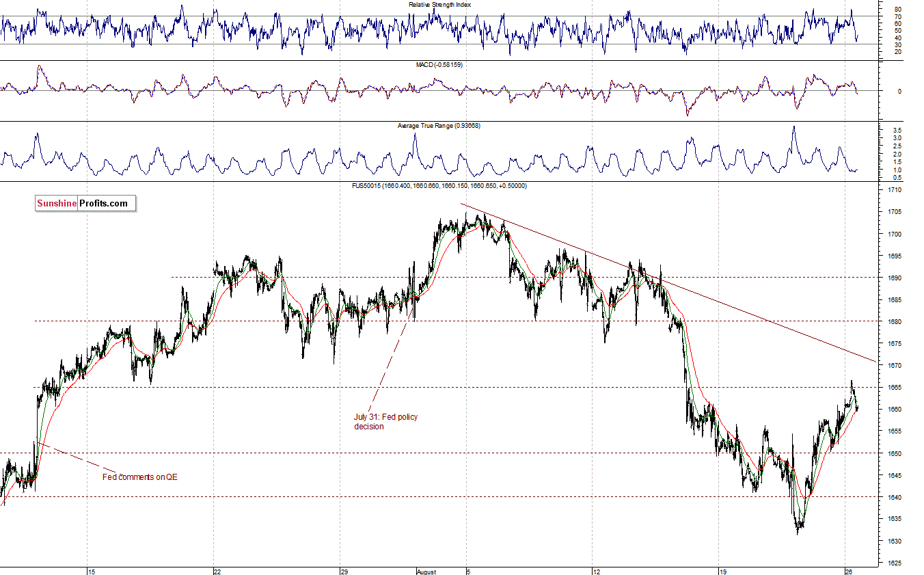924x575 pixels.
Task: Select the 'Fed comments on QE' annotation
Action: [x=139, y=477]
